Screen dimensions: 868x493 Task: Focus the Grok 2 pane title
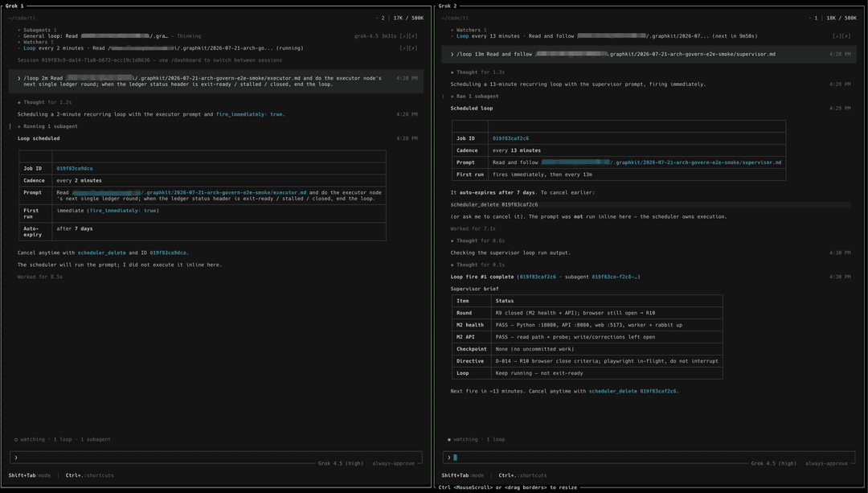(448, 6)
